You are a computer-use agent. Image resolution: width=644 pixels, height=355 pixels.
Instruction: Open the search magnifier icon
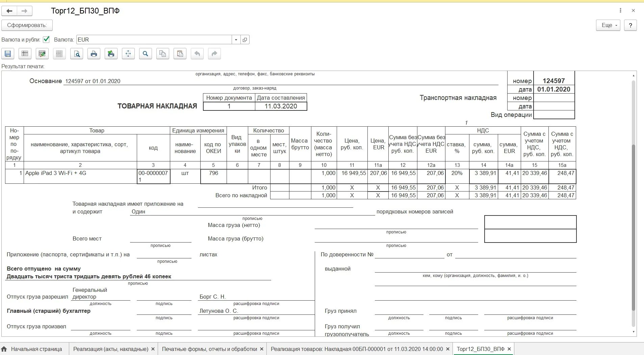click(x=146, y=54)
